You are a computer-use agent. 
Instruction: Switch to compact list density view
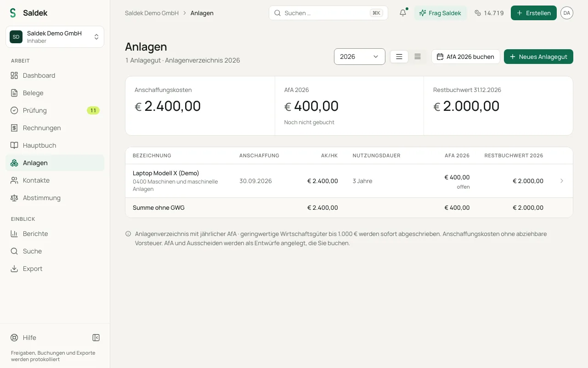point(418,57)
